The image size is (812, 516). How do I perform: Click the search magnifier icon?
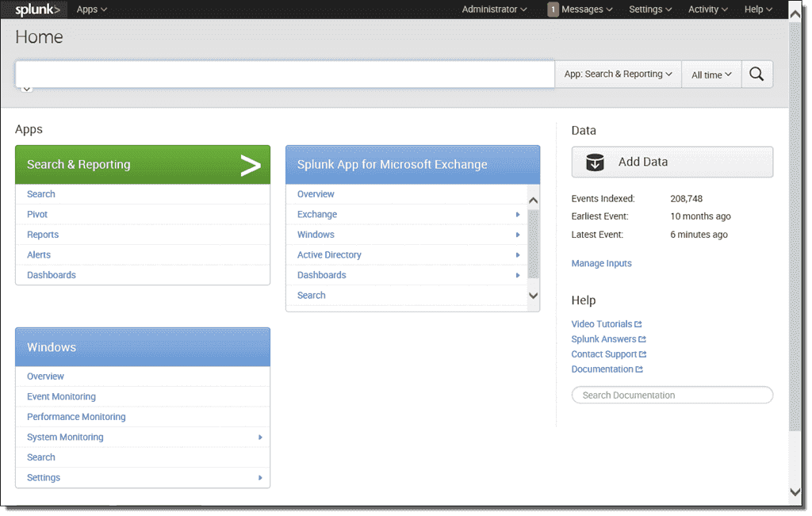tap(756, 74)
